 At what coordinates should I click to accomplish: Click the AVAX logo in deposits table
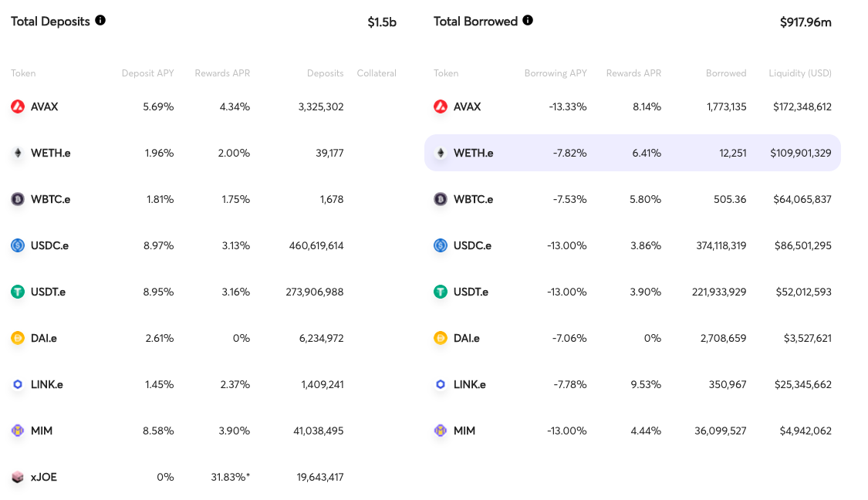[18, 106]
